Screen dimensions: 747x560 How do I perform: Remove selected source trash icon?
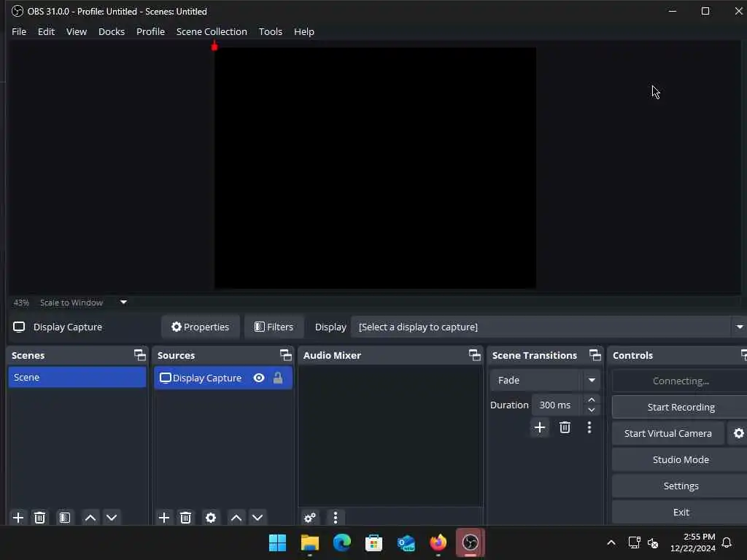(x=186, y=518)
